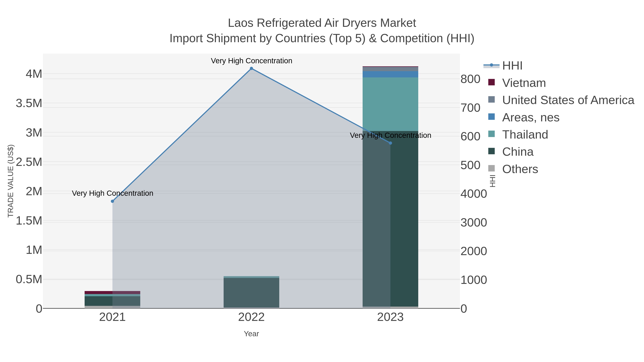Click the 2023 United States bar segment
Screen dimensions: 644x362
coord(391,69)
